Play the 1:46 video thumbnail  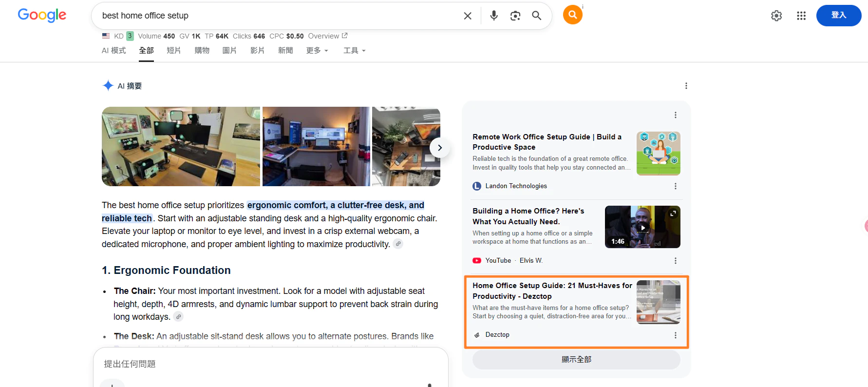[642, 227]
